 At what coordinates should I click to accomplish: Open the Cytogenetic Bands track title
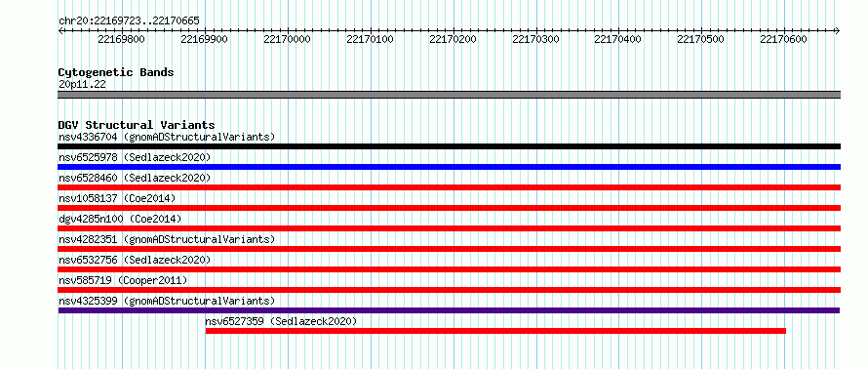[x=116, y=72]
